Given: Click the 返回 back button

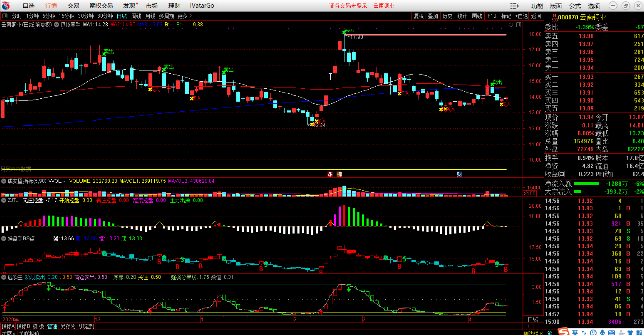Looking at the screenshot, I should (536, 16).
